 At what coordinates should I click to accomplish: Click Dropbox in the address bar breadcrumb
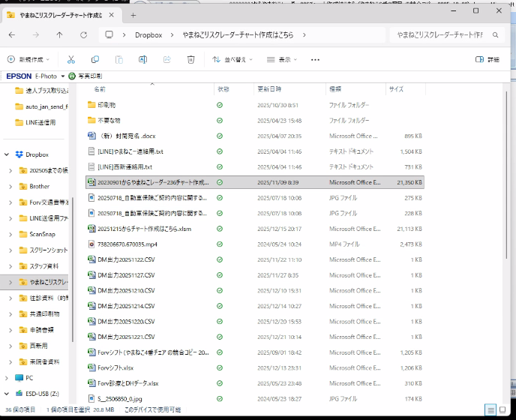click(148, 34)
